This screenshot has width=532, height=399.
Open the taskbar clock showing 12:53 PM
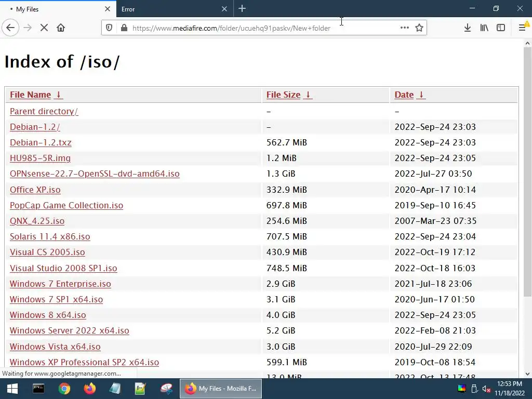pos(510,389)
